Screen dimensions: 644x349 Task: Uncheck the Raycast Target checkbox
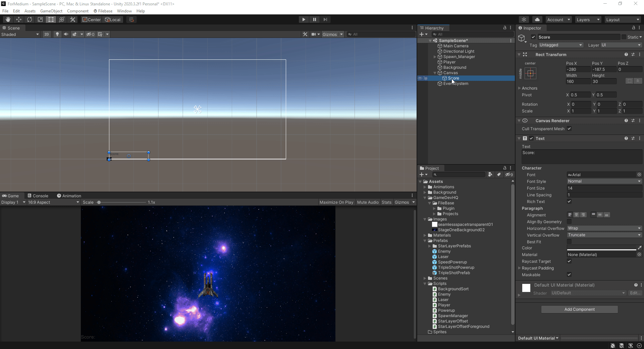[569, 261]
